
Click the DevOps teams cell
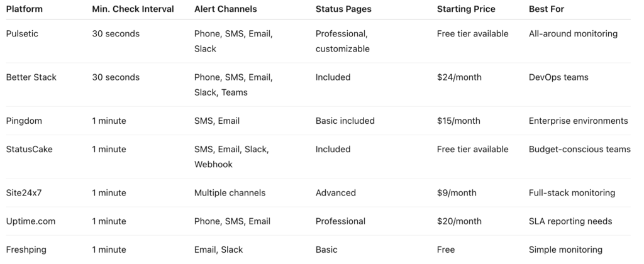[x=558, y=77]
